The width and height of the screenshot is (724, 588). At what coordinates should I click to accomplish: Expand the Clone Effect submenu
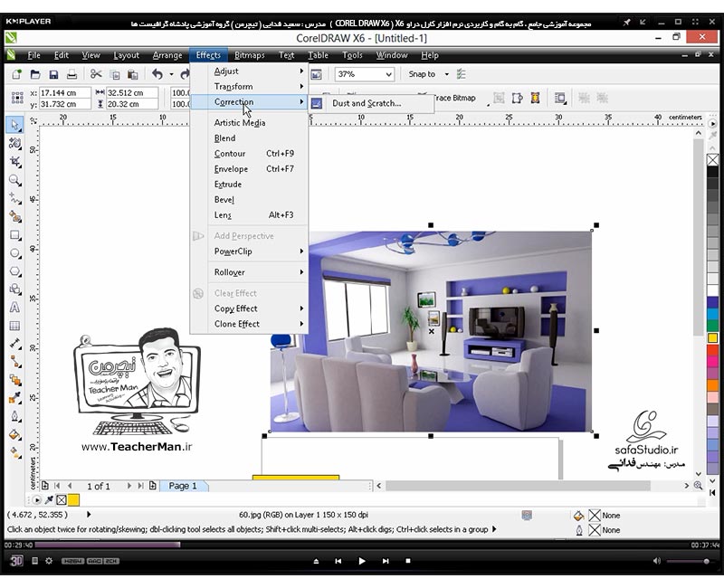click(x=250, y=324)
